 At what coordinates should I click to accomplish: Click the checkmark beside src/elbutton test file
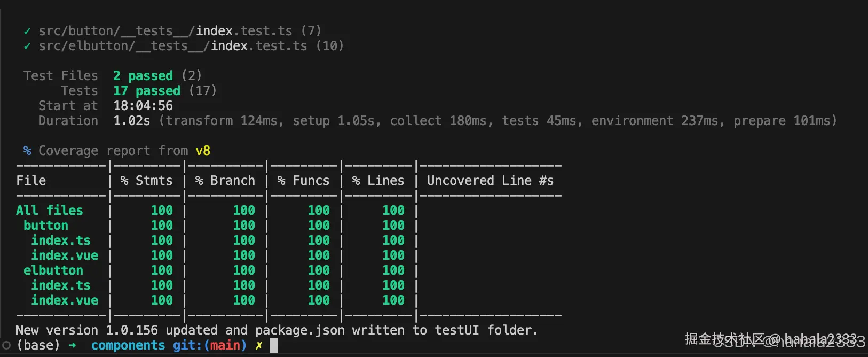[27, 46]
